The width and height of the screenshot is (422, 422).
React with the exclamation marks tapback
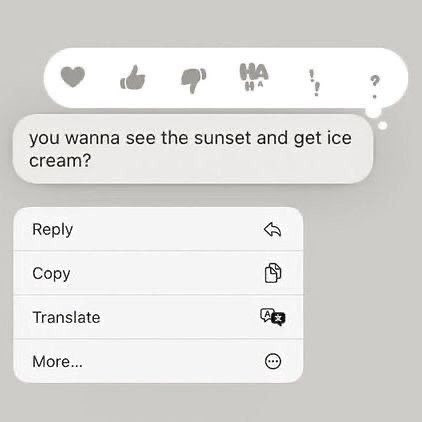(314, 83)
